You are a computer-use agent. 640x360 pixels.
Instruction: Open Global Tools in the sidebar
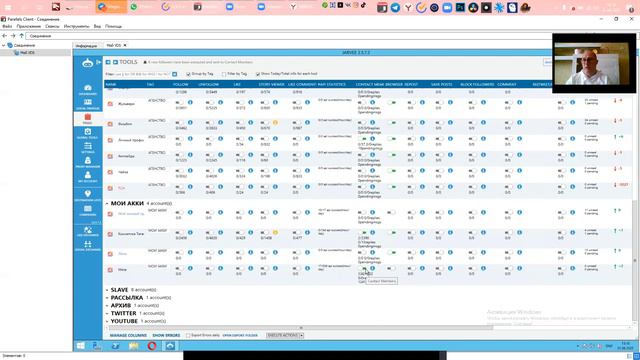tap(88, 133)
